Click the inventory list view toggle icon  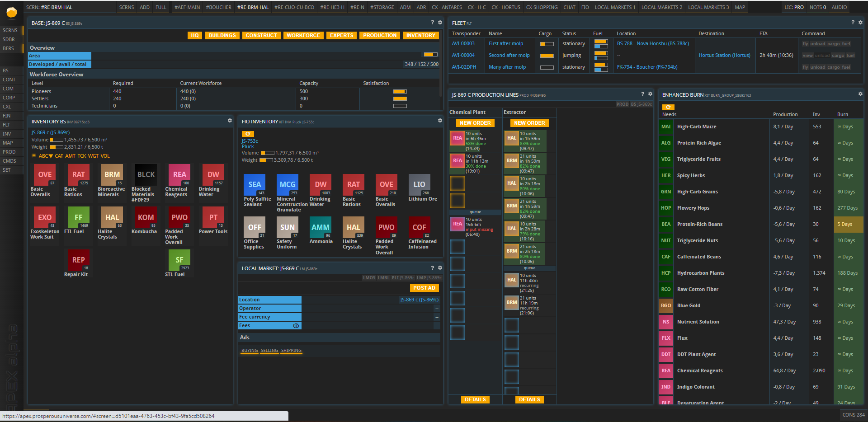33,156
